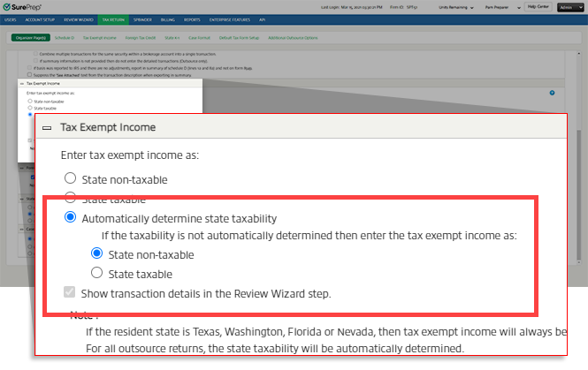Open the Billing menu
The height and width of the screenshot is (370, 588).
click(x=168, y=19)
